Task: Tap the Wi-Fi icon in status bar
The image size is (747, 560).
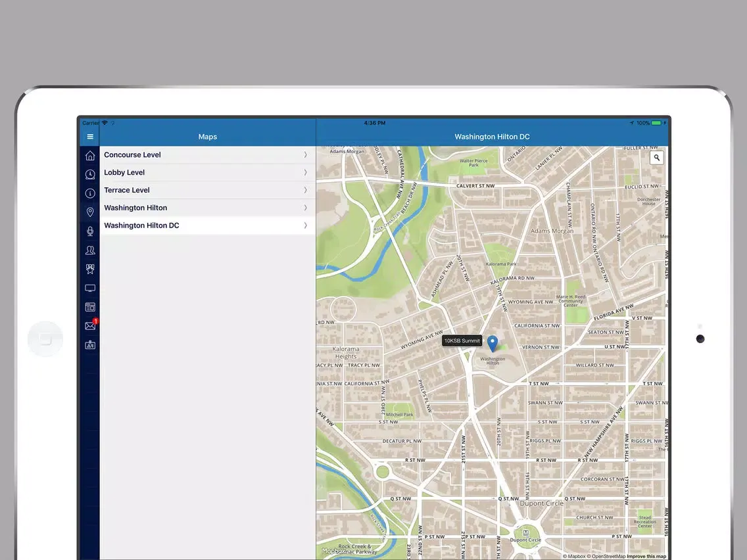Action: point(105,123)
